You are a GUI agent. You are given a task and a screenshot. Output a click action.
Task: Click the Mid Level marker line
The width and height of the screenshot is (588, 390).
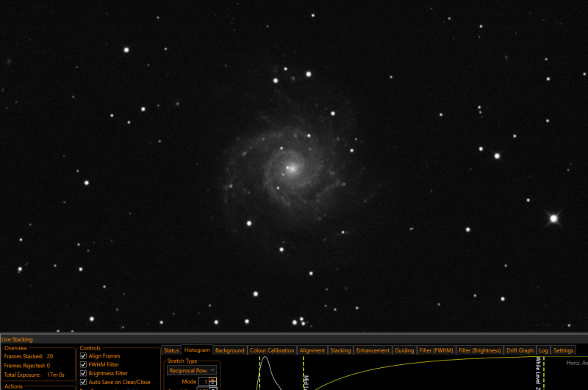coord(304,373)
